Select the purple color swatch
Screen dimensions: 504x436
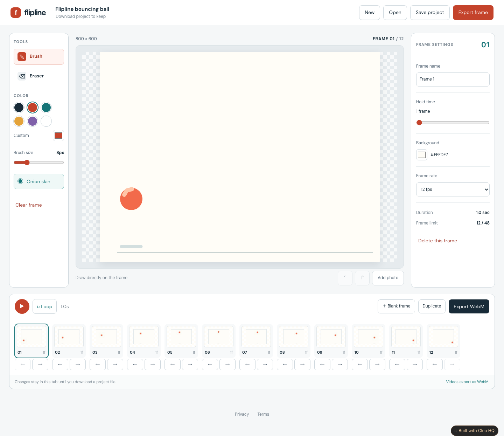coord(33,121)
